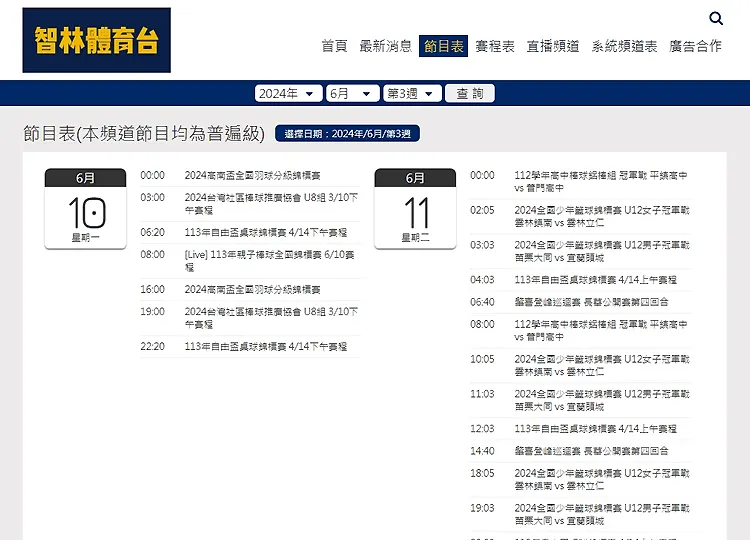Click the 06:40 長春公開賽 program on June 11
This screenshot has height=540, width=750.
click(591, 302)
